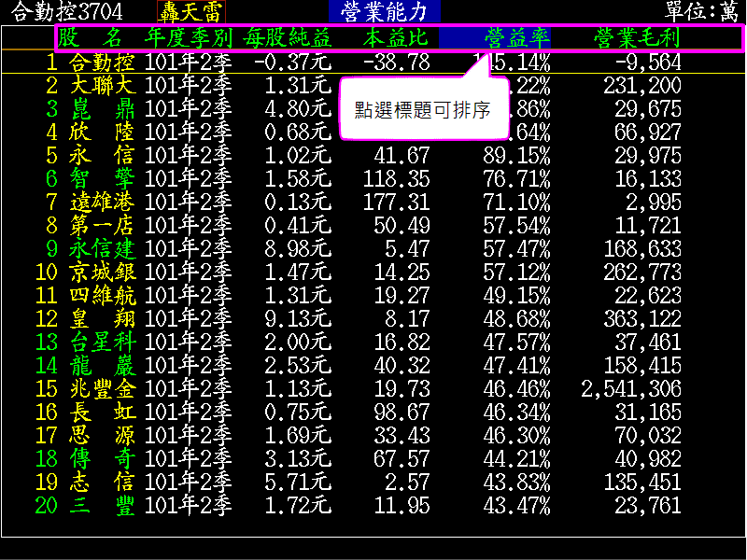747x560 pixels.
Task: Sort by 年度季別 column header
Action: click(x=189, y=38)
